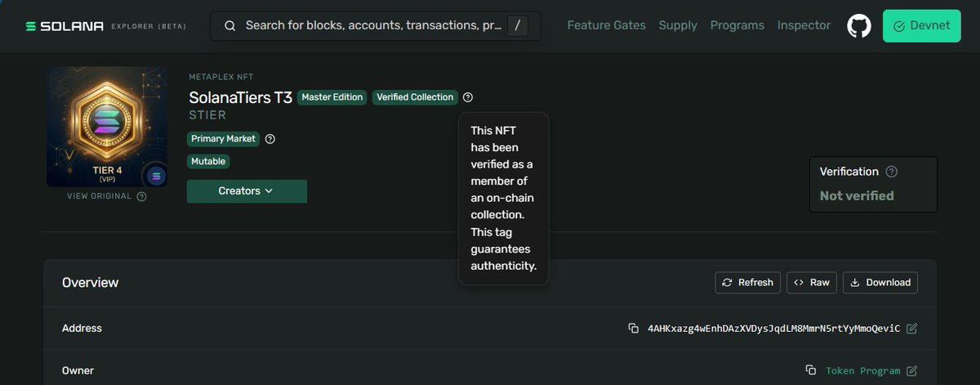
Task: Click the Primary Market badge
Action: point(223,139)
